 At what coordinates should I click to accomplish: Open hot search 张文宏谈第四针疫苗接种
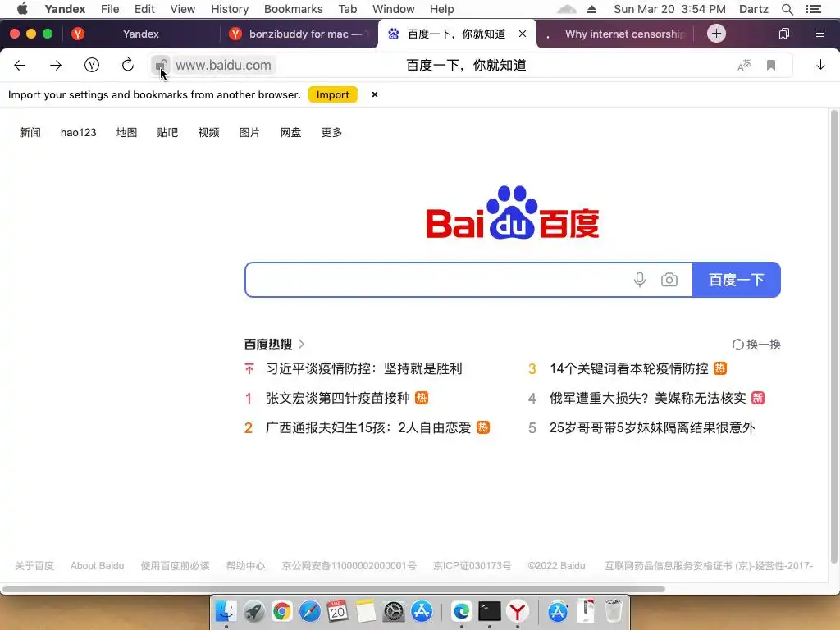(337, 398)
